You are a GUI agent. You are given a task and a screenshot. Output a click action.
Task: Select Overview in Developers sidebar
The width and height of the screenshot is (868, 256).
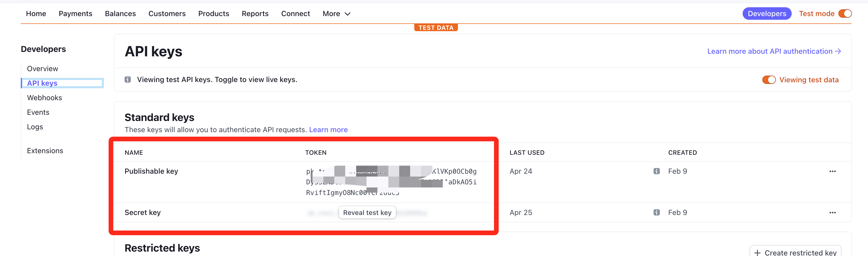coord(43,69)
